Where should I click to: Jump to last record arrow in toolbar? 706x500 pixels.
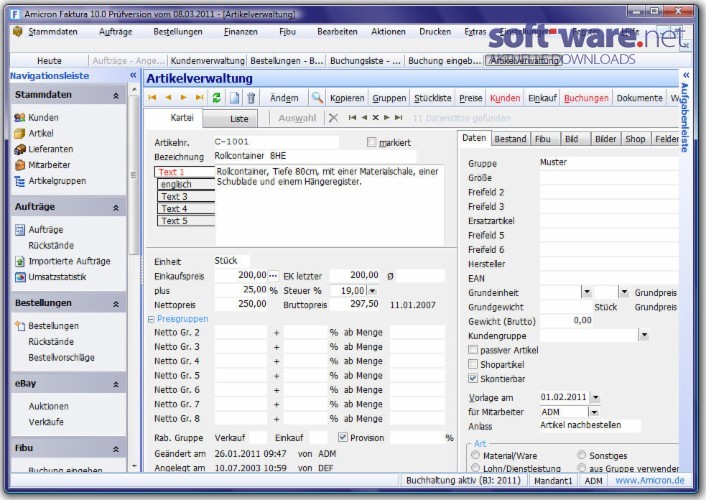199,98
